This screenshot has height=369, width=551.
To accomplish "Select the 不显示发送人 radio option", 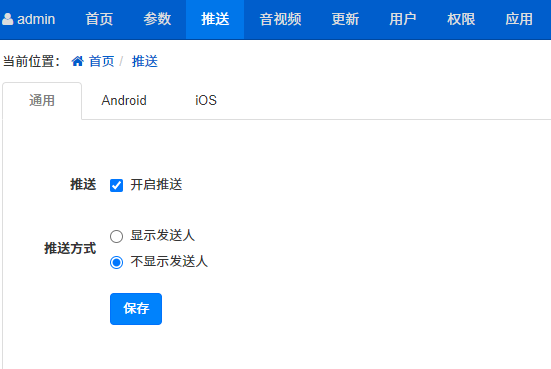I will [x=116, y=263].
